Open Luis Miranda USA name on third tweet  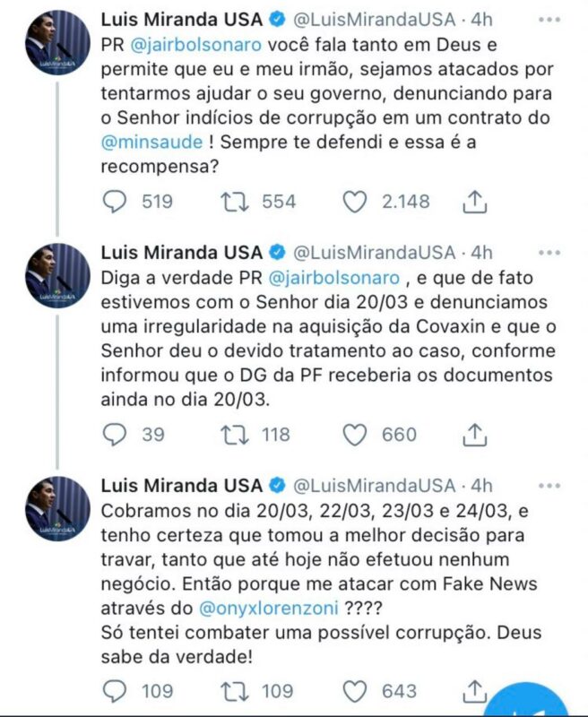[181, 486]
